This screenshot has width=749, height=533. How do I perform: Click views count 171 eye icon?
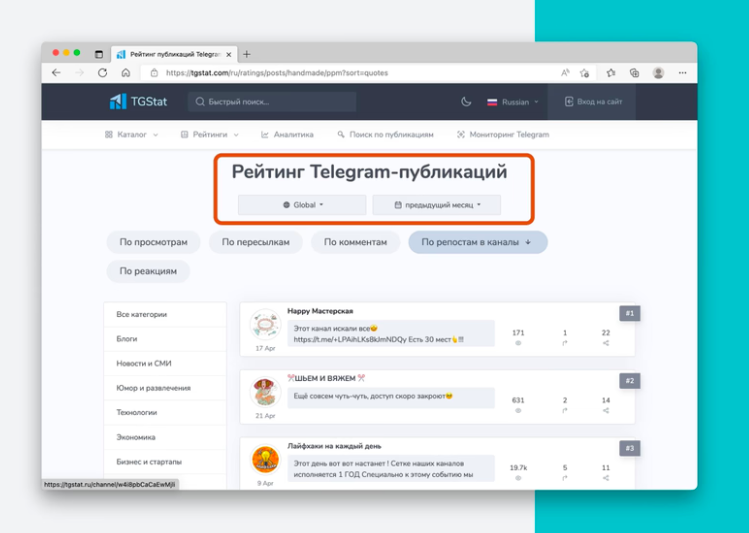point(518,343)
